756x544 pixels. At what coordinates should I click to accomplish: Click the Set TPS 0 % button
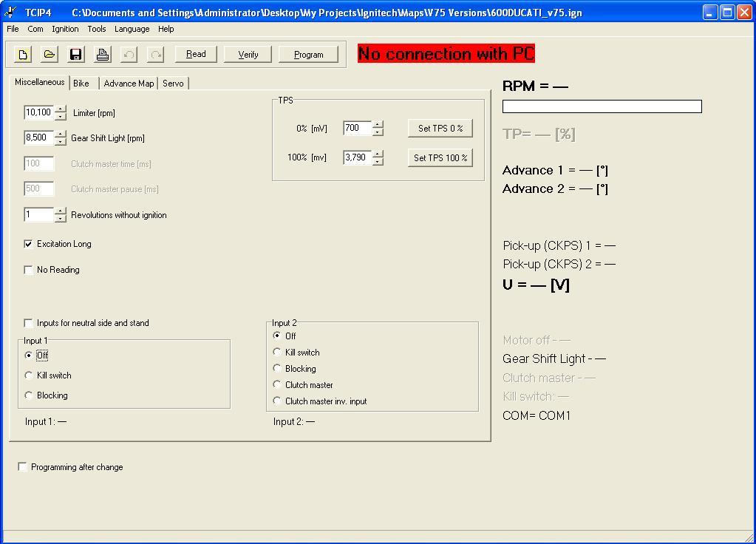[x=440, y=129]
